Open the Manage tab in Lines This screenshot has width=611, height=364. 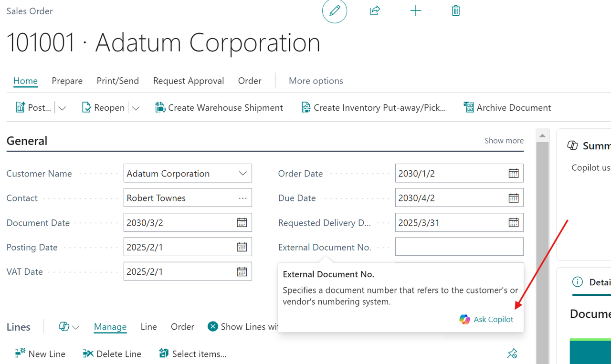click(110, 326)
